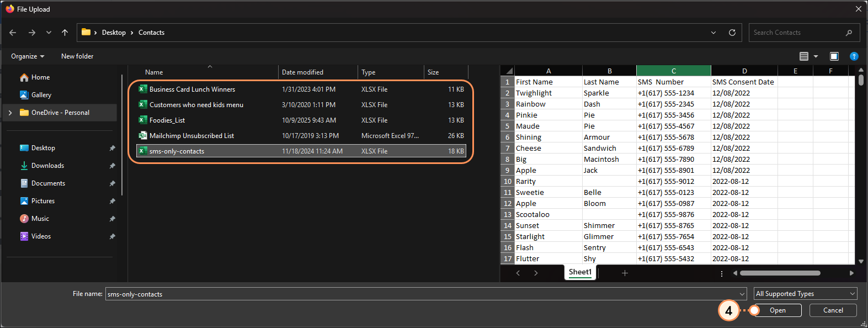Open All Supported Types dropdown
Image resolution: width=868 pixels, height=328 pixels.
click(x=806, y=294)
